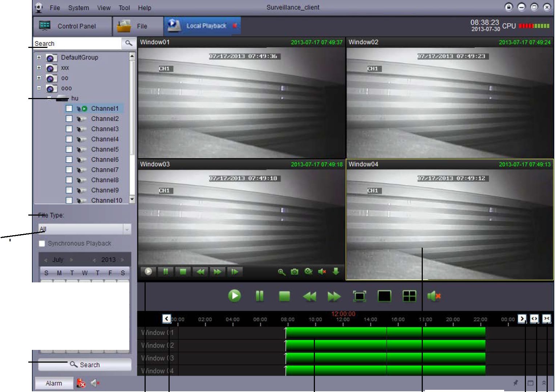Switch to four-window split layout
Viewport: 555px width, 392px height.
pos(409,296)
